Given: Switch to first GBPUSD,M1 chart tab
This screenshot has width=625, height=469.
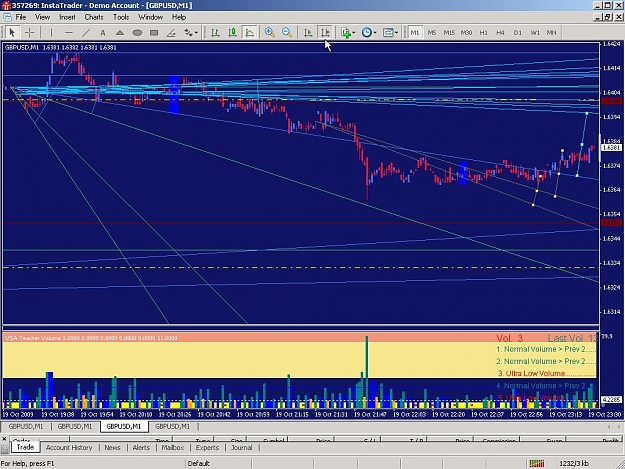Looking at the screenshot, I should coord(26,426).
